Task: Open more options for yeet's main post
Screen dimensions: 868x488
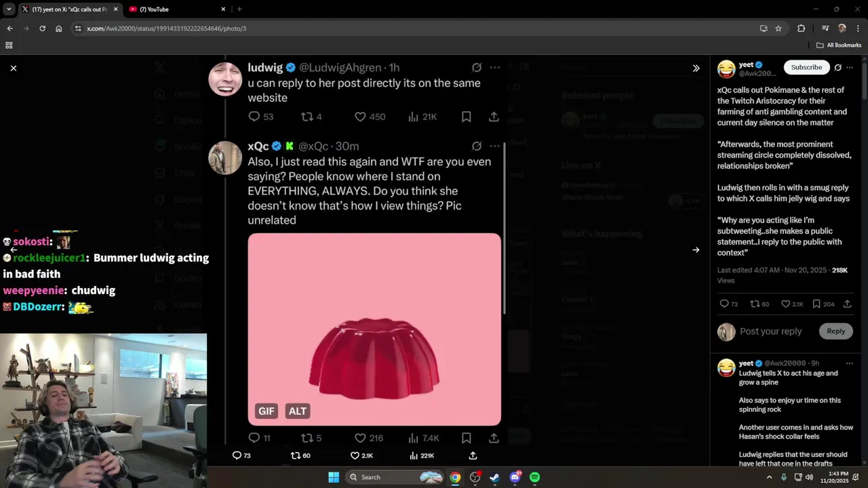Action: pyautogui.click(x=850, y=67)
